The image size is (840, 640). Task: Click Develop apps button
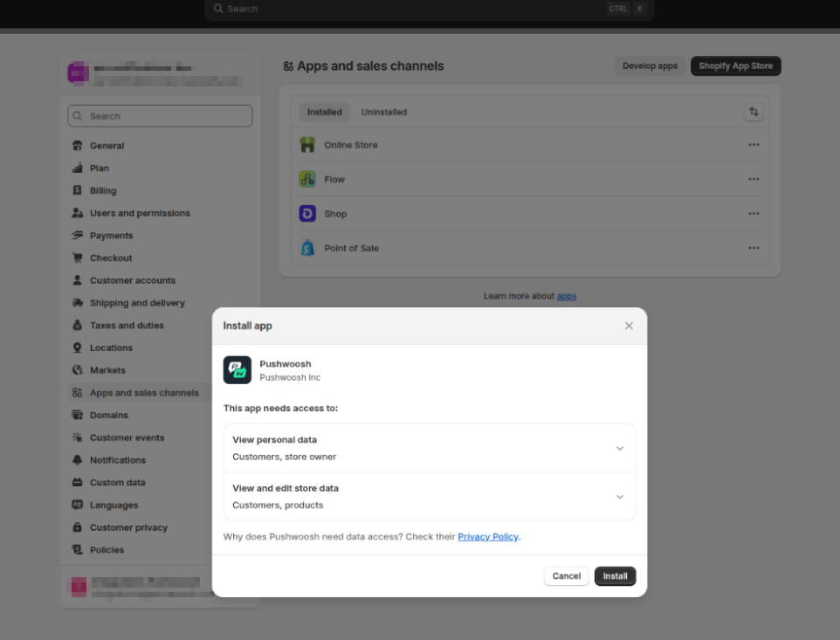click(650, 65)
